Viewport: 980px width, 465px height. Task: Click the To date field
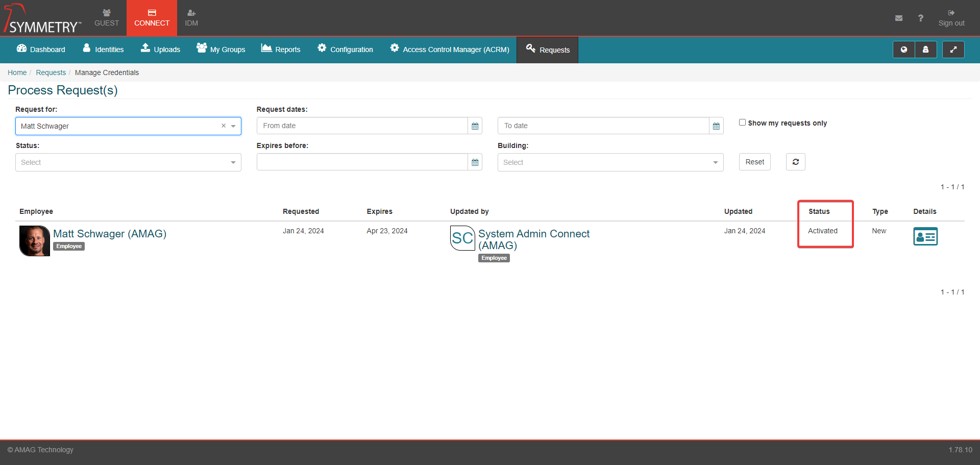(603, 126)
